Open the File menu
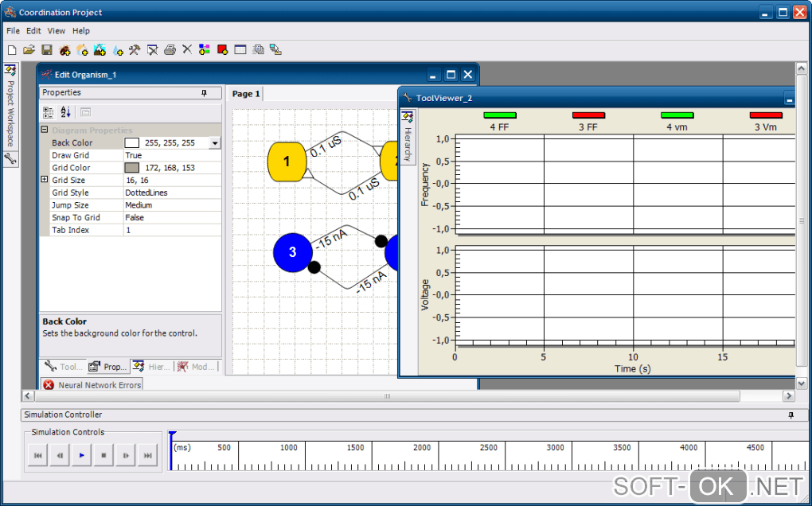 coord(13,30)
